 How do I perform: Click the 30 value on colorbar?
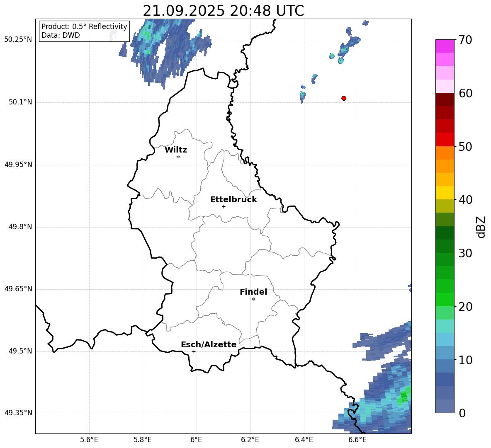point(466,253)
